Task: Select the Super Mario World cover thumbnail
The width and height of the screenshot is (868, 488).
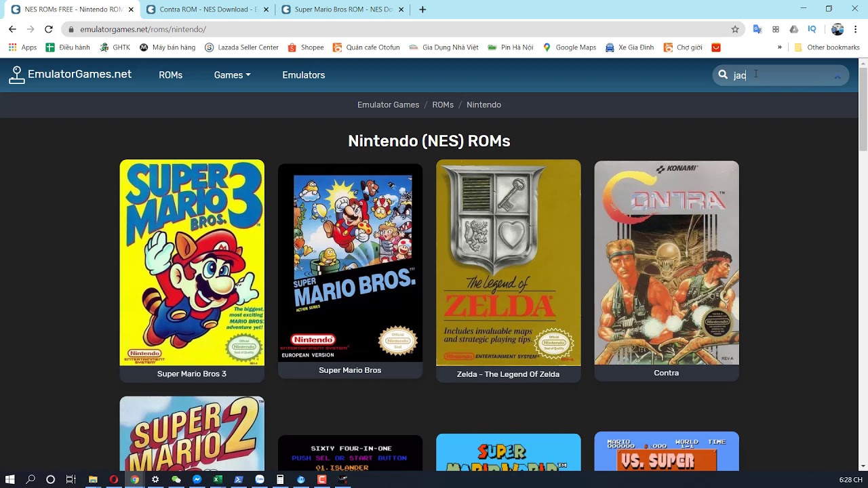Action: coord(508,452)
